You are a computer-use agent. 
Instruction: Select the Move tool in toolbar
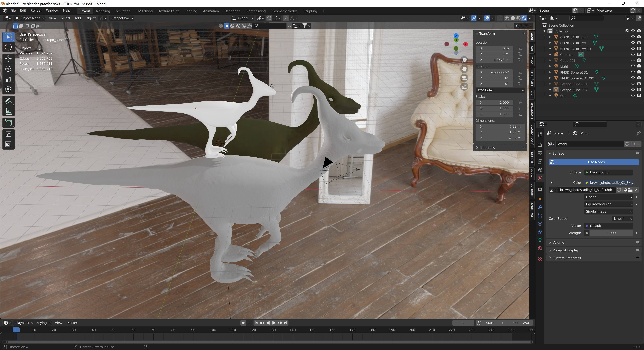coord(8,58)
